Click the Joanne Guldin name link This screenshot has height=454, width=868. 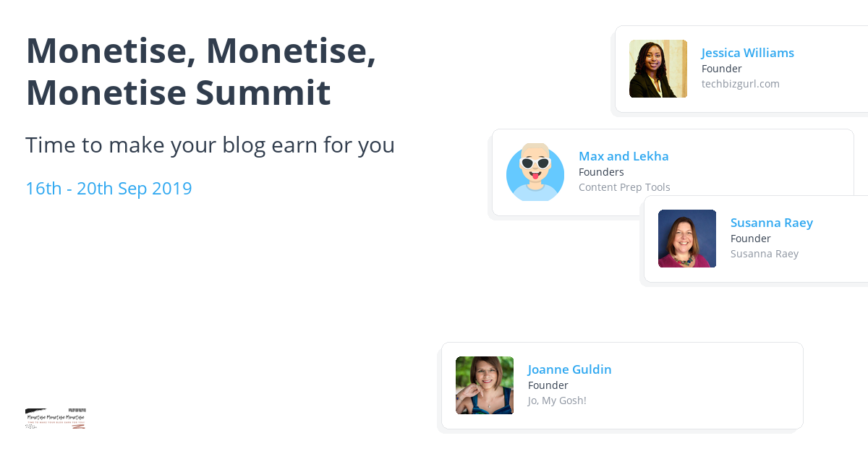[x=569, y=369]
